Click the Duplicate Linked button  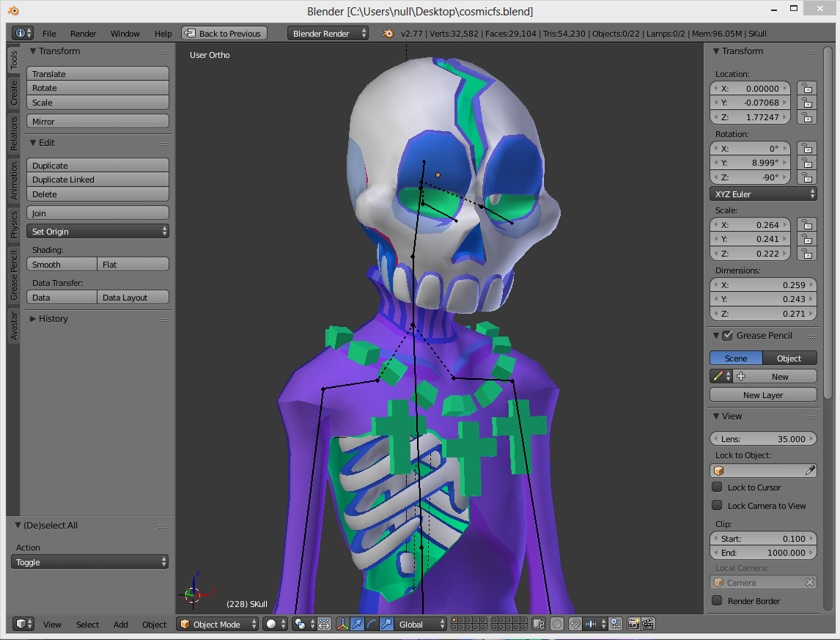tap(97, 180)
